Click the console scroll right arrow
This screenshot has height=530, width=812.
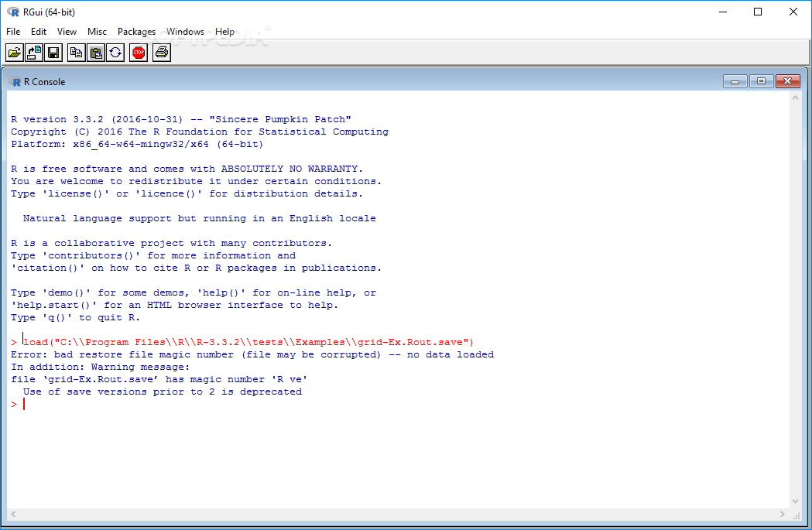[783, 514]
